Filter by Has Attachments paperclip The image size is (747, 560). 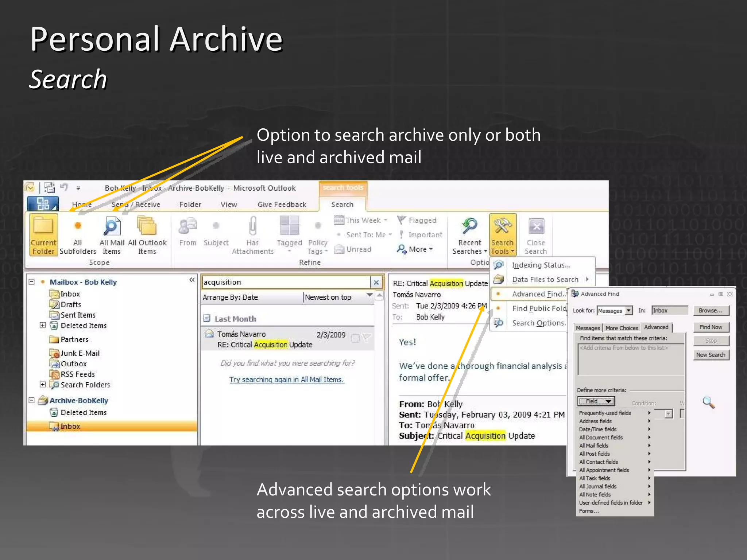pos(252,235)
